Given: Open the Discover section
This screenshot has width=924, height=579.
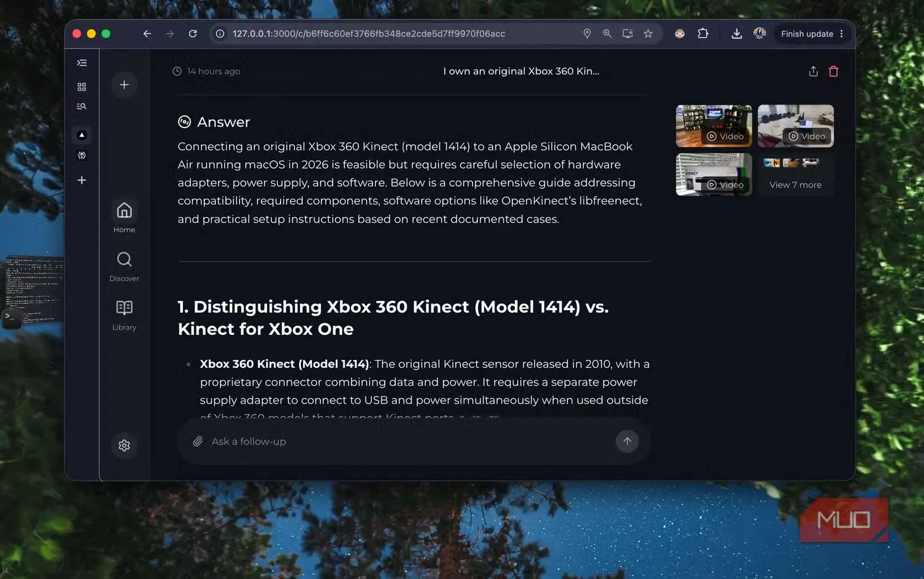Looking at the screenshot, I should click(124, 266).
